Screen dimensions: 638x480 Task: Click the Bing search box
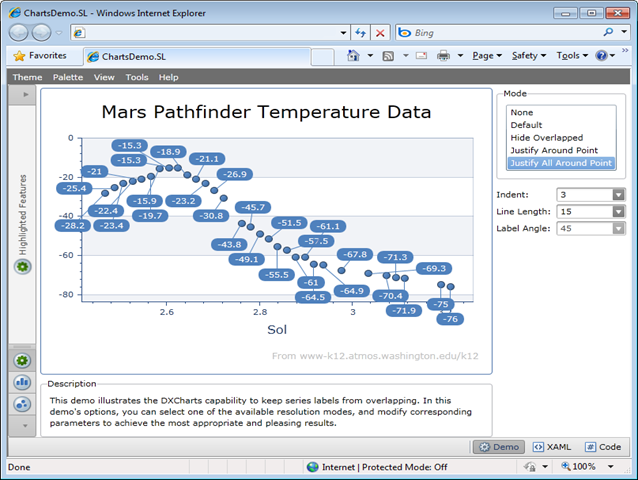(496, 33)
